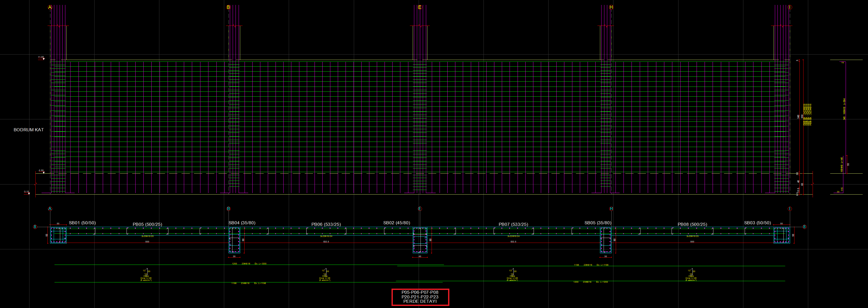Image resolution: width=868 pixels, height=308 pixels.
Task: Click the -2.50 elevation level marker
Action: coord(41,171)
